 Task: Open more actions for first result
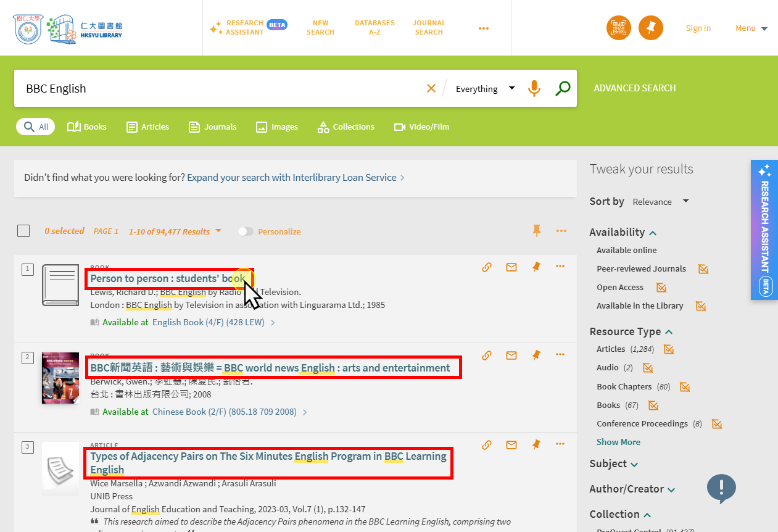pos(560,267)
